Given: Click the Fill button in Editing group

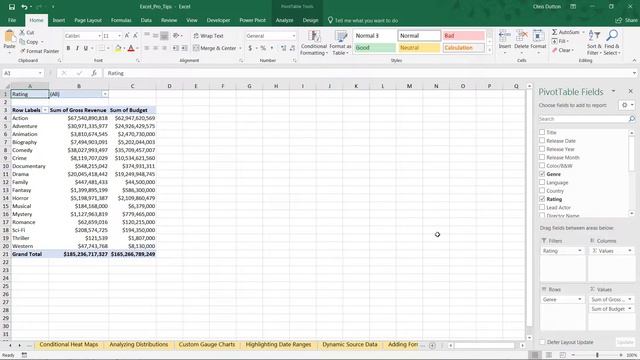Looking at the screenshot, I should tap(560, 41).
